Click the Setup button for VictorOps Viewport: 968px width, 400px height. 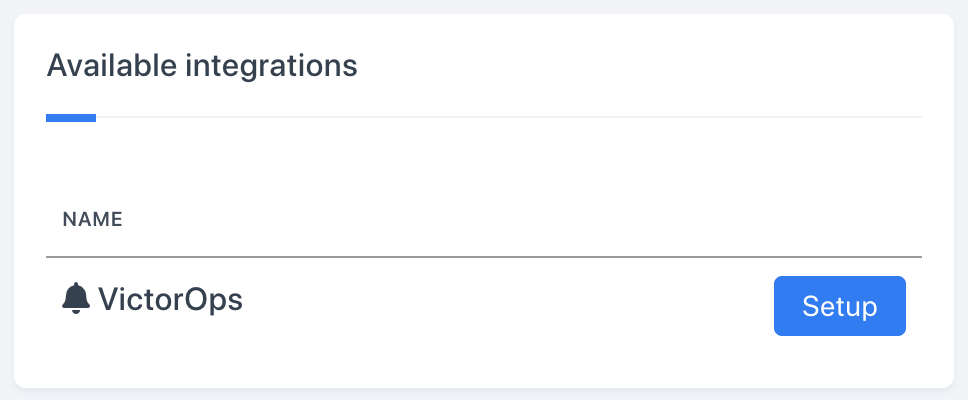(839, 306)
